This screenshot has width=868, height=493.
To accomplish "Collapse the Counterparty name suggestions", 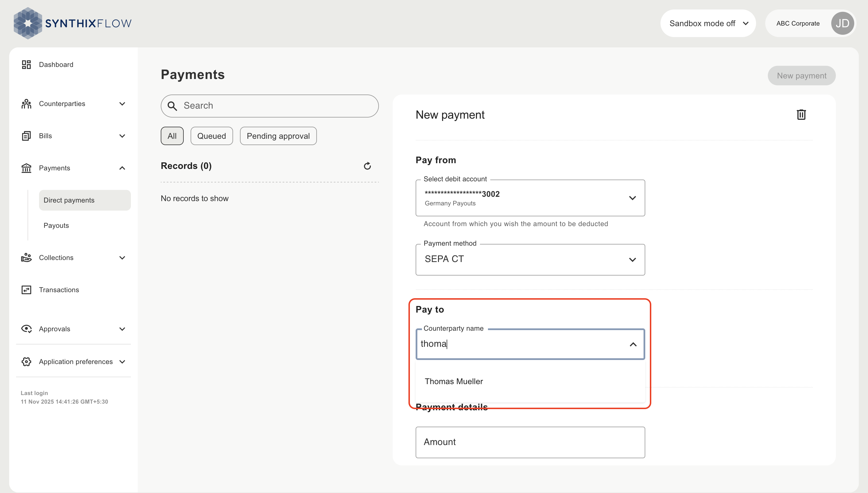I will (x=633, y=344).
